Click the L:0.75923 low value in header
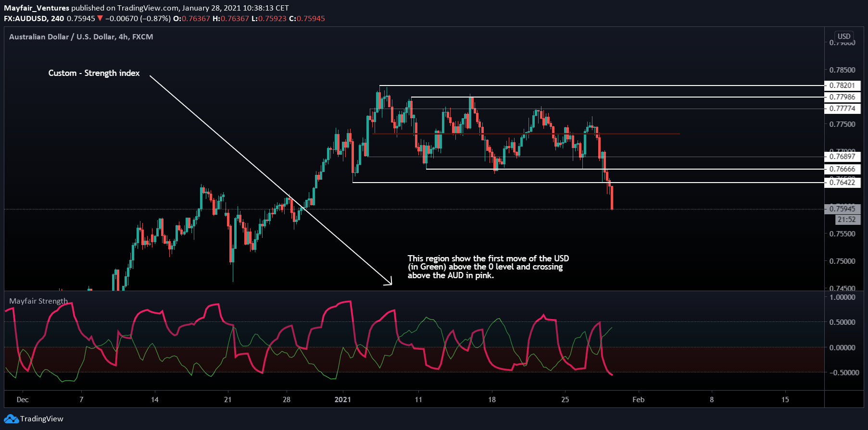 (x=269, y=19)
